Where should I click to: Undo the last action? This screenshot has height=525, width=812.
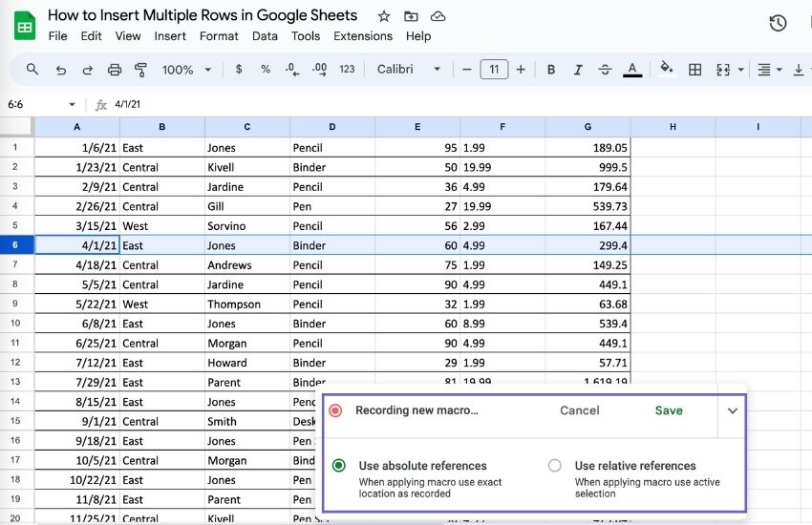click(x=60, y=70)
